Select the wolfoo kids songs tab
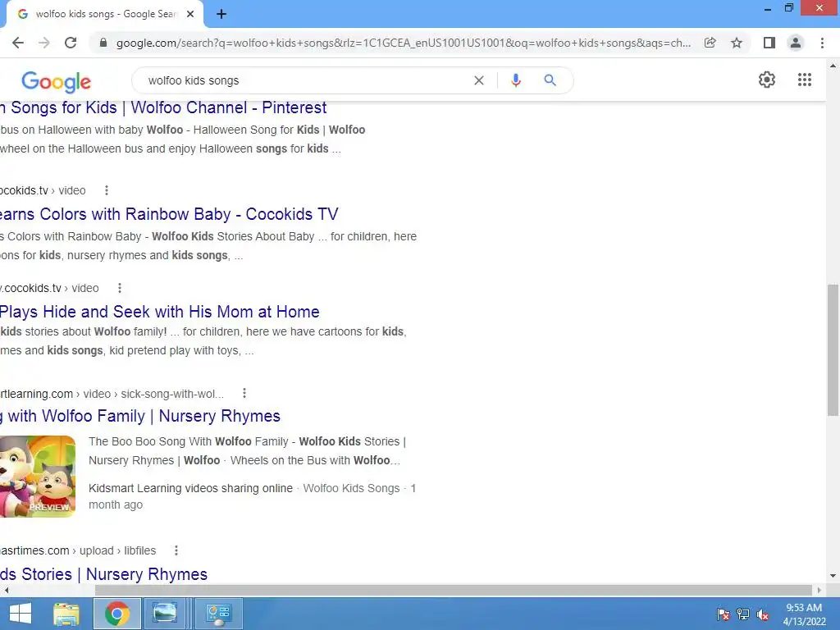This screenshot has width=840, height=630. click(104, 14)
